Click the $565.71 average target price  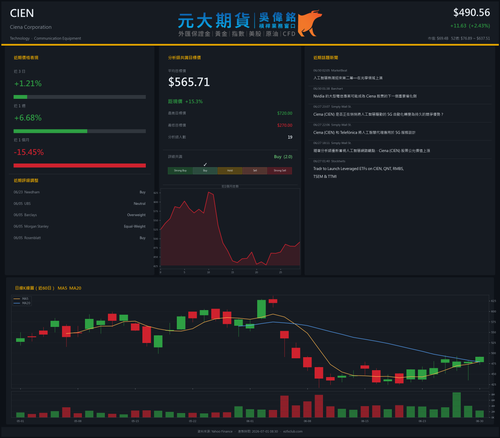pyautogui.click(x=189, y=82)
